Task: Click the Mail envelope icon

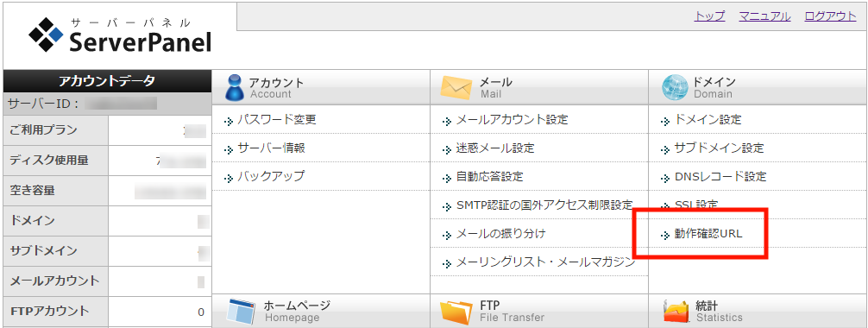Action: [x=456, y=87]
